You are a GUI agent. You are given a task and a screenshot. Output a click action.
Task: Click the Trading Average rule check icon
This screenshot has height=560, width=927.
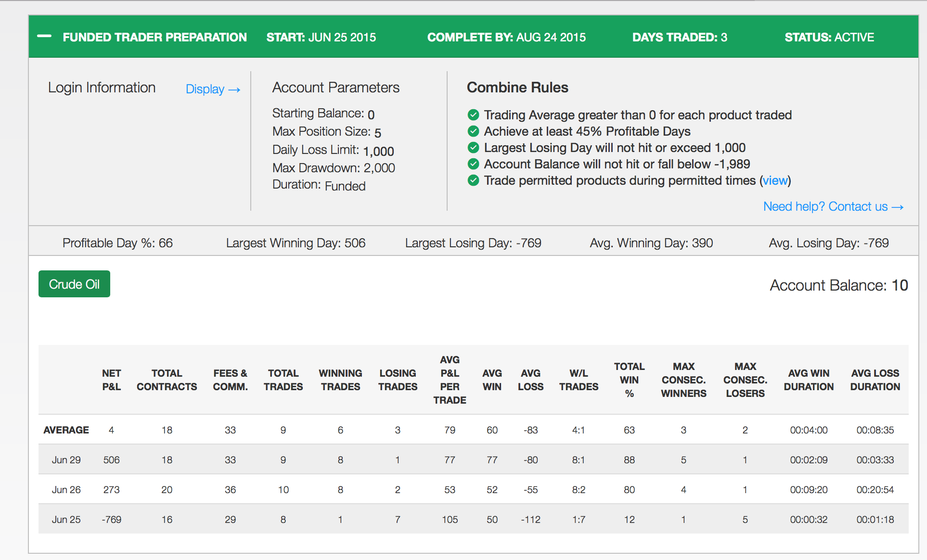click(473, 115)
